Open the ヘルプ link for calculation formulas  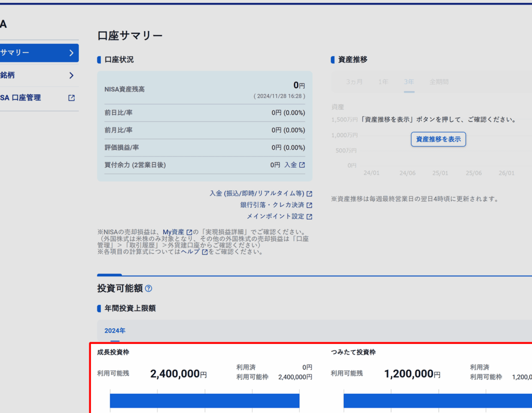[x=190, y=252]
